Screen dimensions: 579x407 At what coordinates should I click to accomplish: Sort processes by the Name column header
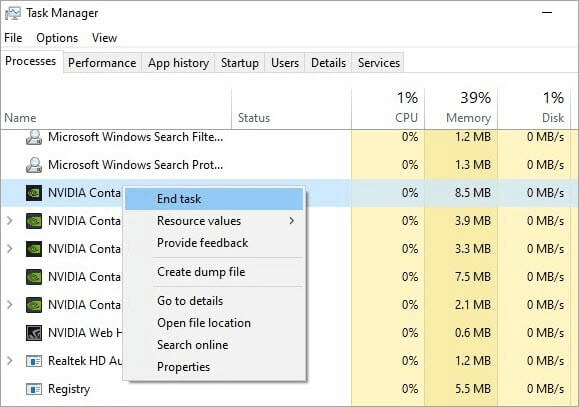pos(116,109)
